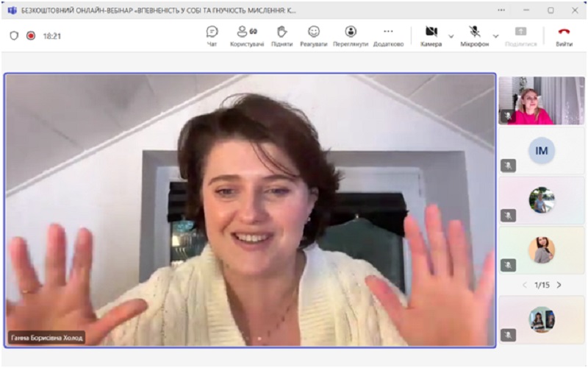
Task: Click the shield security icon
Action: (14, 35)
